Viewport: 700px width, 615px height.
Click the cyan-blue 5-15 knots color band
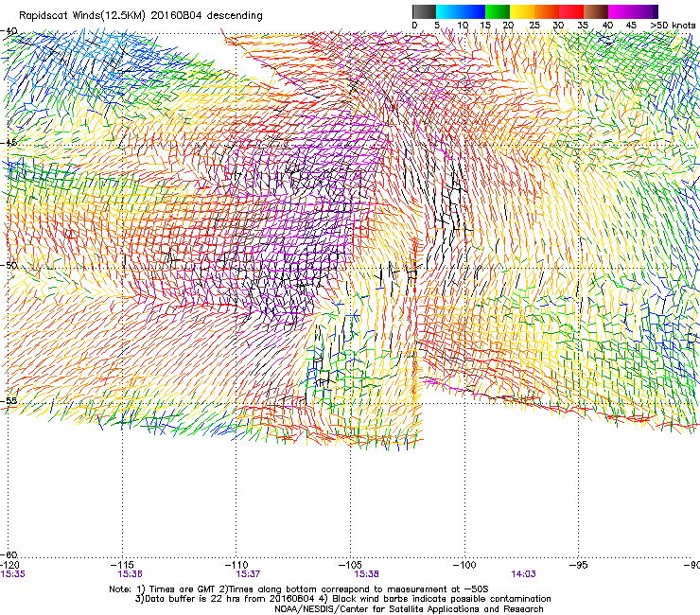(x=461, y=11)
